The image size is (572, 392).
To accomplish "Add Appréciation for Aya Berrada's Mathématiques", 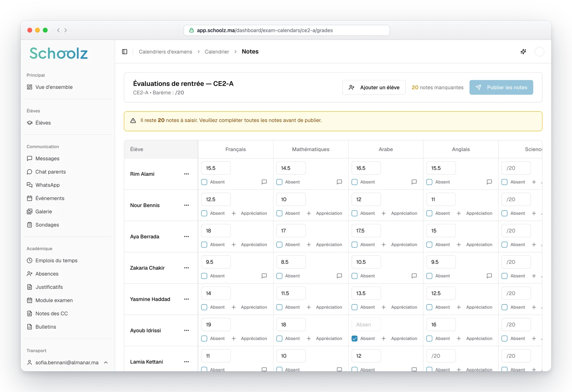I will (x=325, y=245).
